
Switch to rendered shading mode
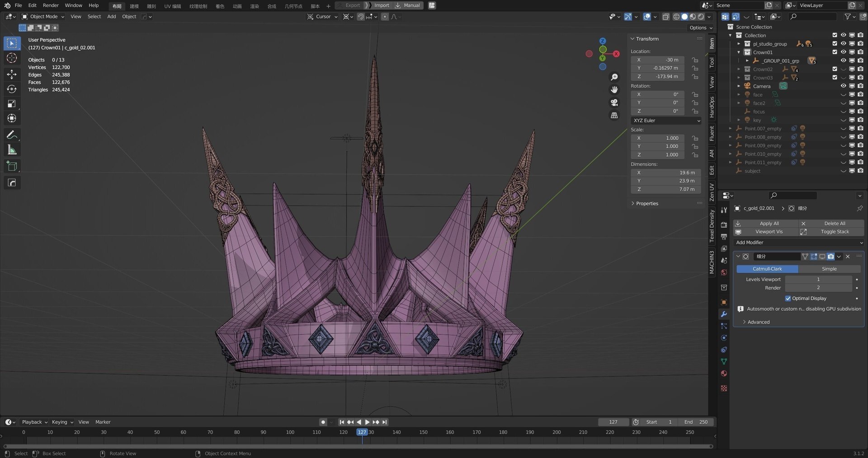(701, 17)
